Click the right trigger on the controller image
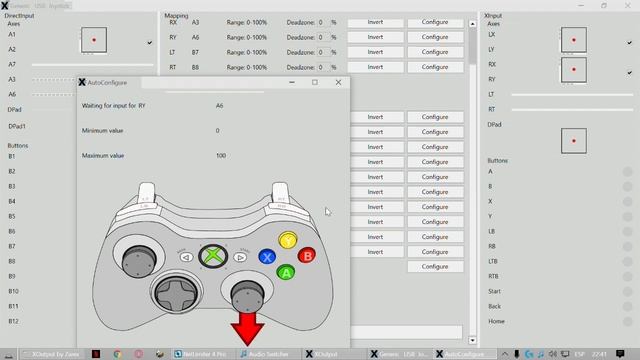640x360 pixels. point(280,192)
